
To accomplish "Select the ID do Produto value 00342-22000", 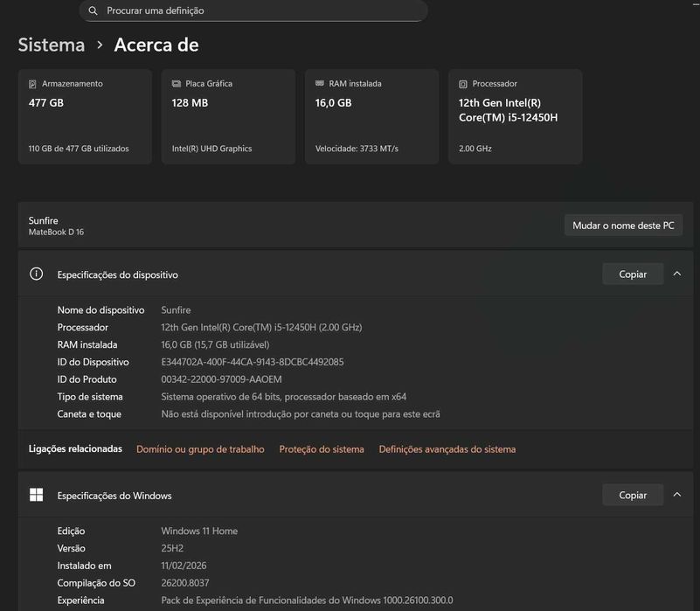I will (221, 379).
